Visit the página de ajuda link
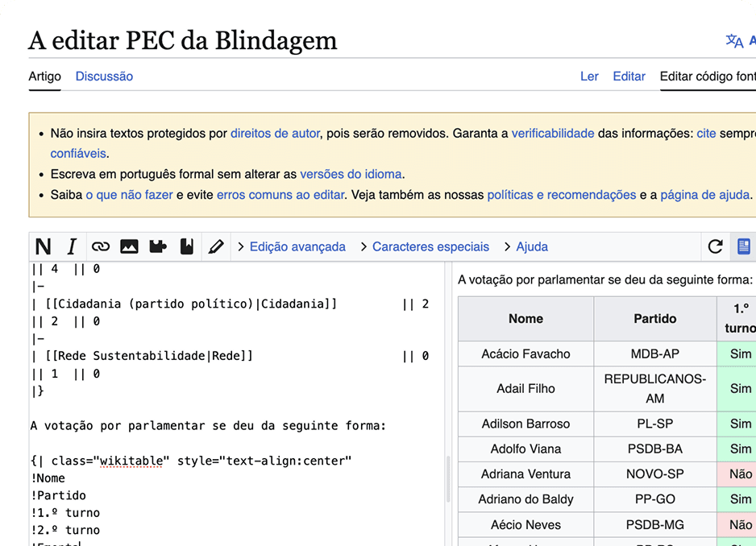Screen dimensions: 756x546 click(x=705, y=195)
